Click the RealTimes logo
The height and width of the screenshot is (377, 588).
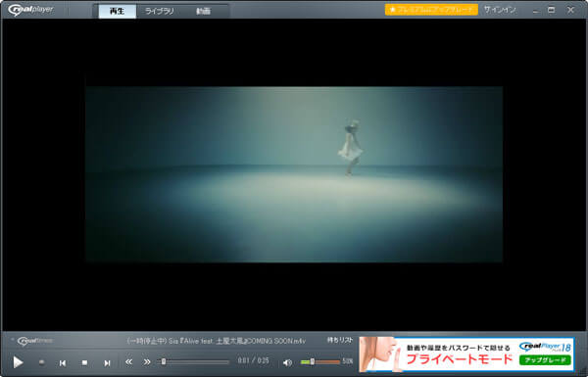point(35,341)
